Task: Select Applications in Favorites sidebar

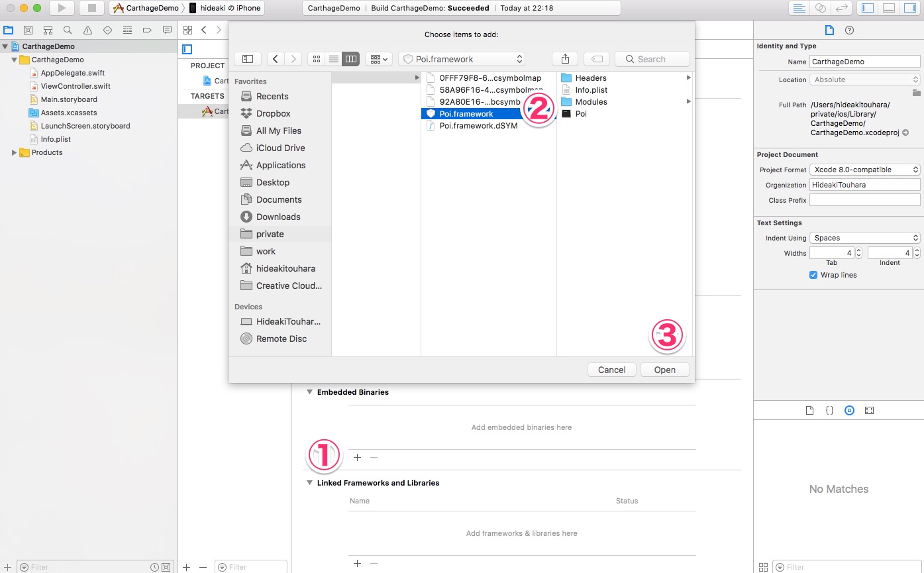Action: point(280,165)
